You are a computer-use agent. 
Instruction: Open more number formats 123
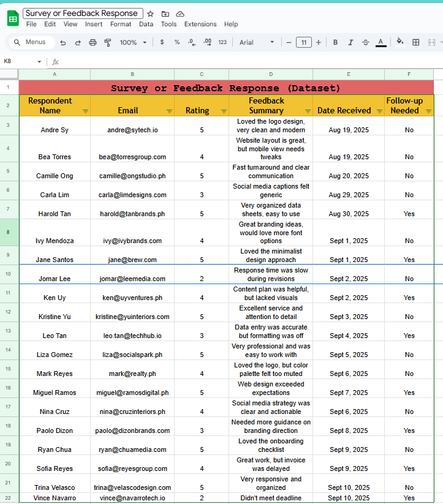coord(222,42)
